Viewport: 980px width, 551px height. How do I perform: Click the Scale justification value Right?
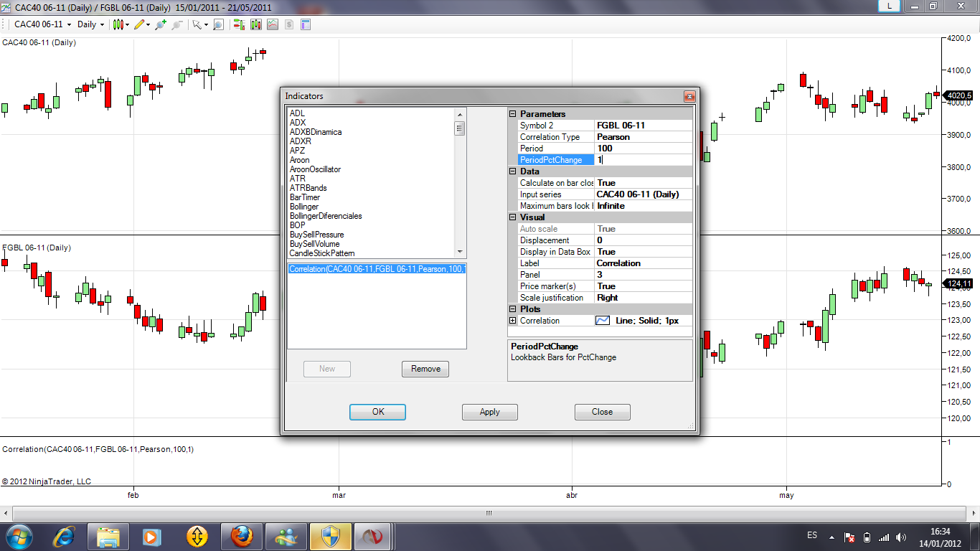(x=644, y=298)
